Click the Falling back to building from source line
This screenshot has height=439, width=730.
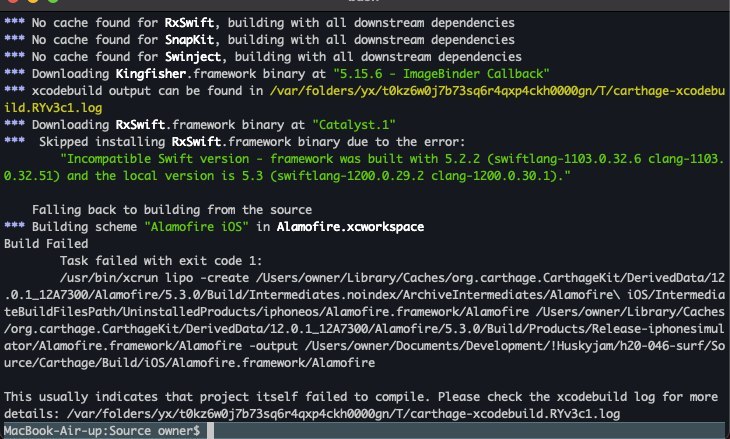pos(172,209)
